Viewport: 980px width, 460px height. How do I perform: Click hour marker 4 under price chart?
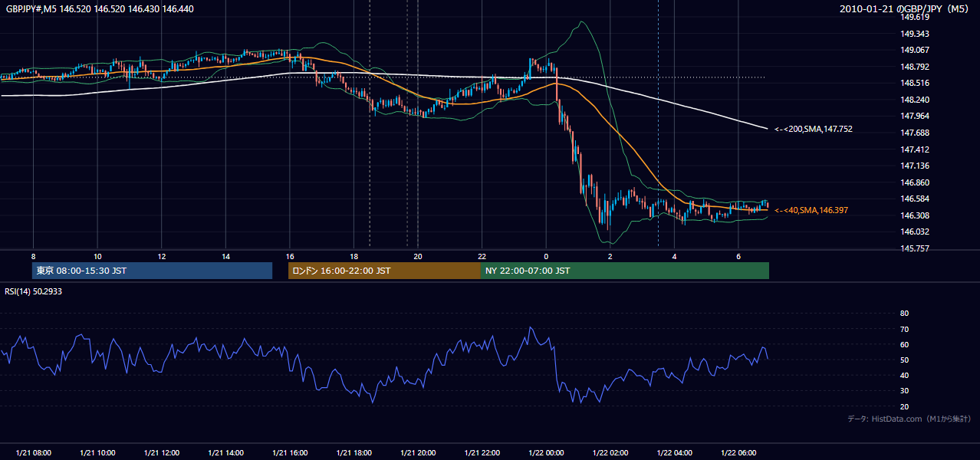coord(674,256)
